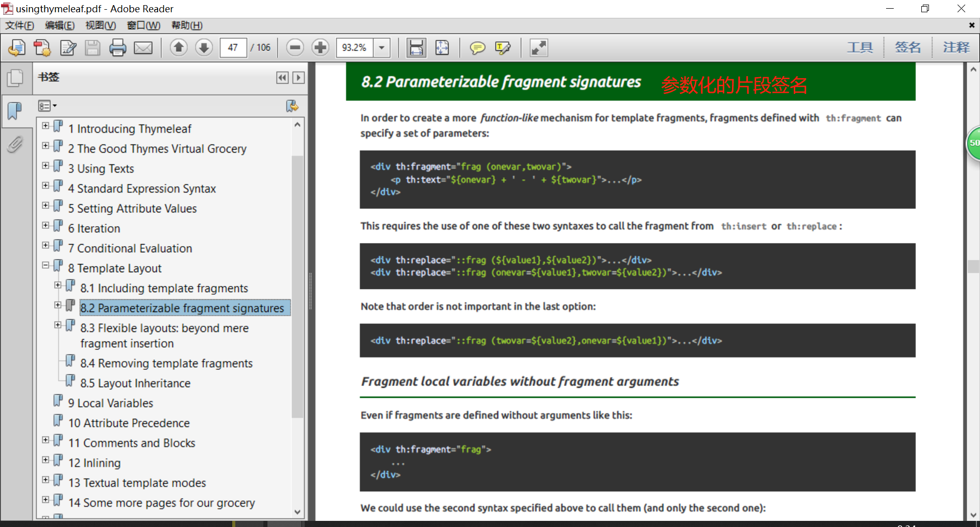
Task: Jump to 10 Attribute Precedence
Action: point(129,423)
